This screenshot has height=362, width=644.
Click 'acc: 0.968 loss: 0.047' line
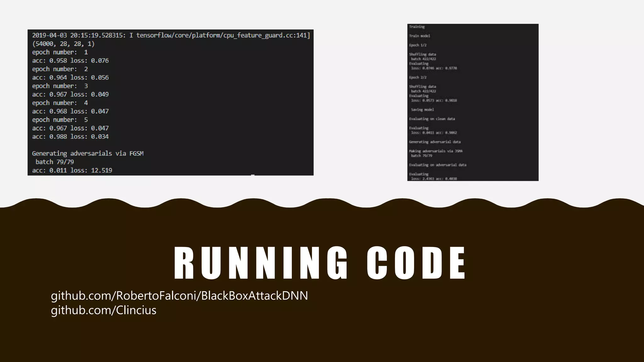point(70,112)
